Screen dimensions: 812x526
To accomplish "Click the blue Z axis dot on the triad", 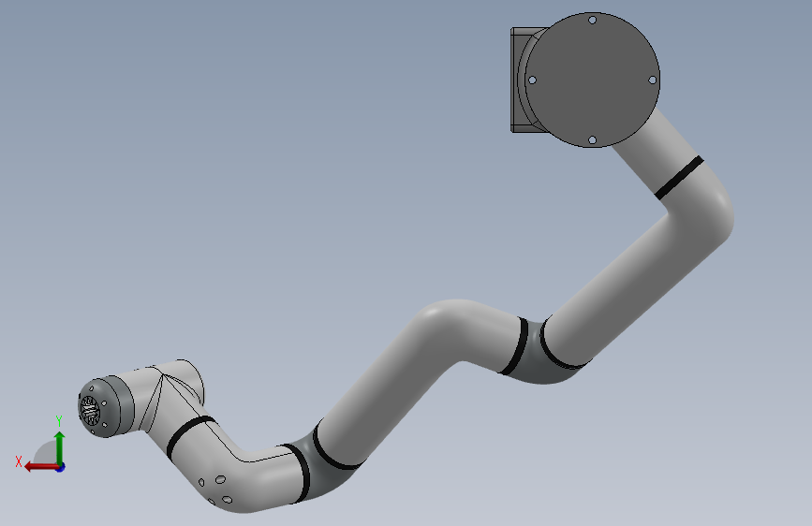I will click(x=61, y=467).
